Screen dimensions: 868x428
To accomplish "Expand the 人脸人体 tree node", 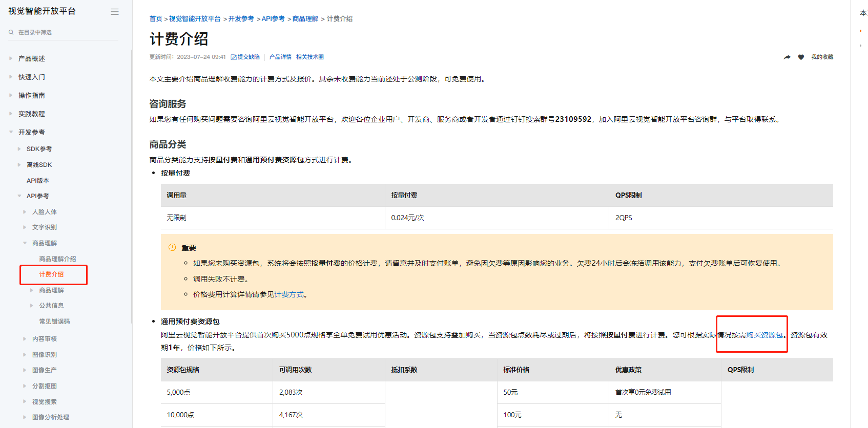I will pyautogui.click(x=25, y=212).
